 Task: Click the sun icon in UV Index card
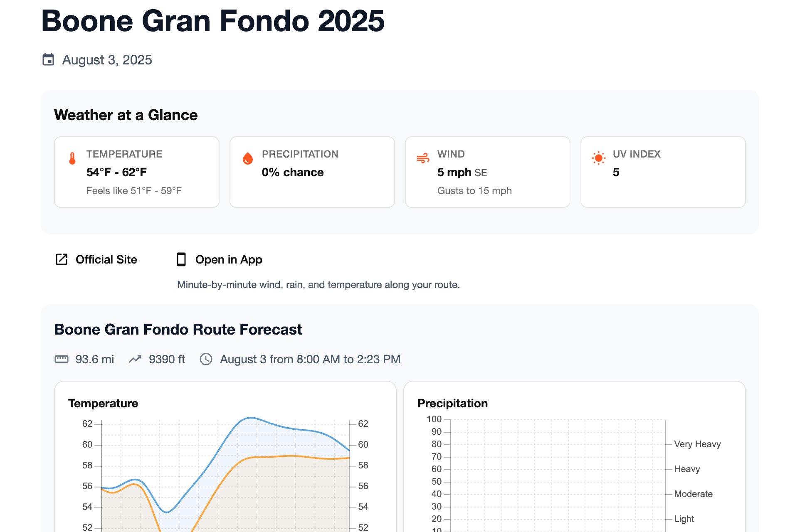pyautogui.click(x=598, y=158)
